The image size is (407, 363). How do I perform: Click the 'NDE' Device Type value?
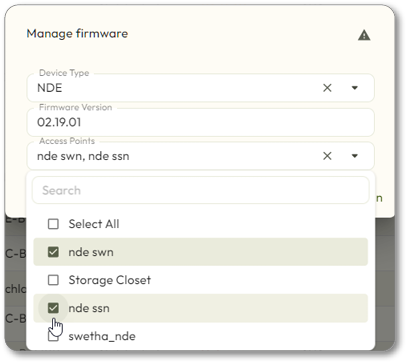pos(50,88)
